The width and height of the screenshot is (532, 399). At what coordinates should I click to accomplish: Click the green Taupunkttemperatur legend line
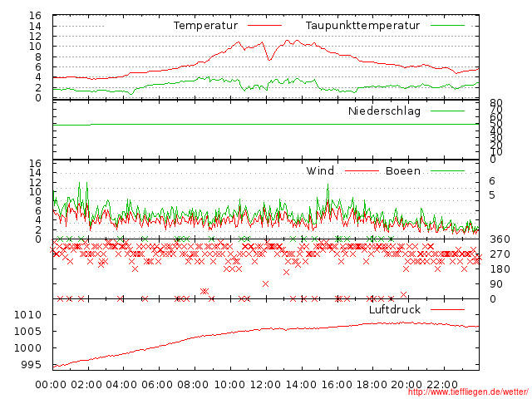tap(447, 26)
